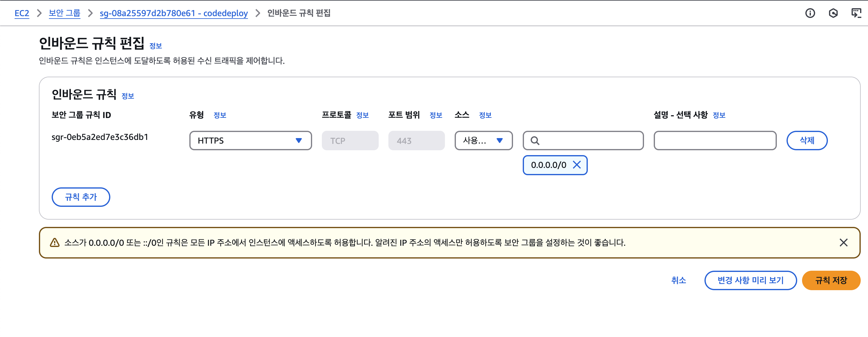Screen dimensions: 868x337
Task: Open CloudShell monitor icon in top right
Action: pyautogui.click(x=856, y=13)
